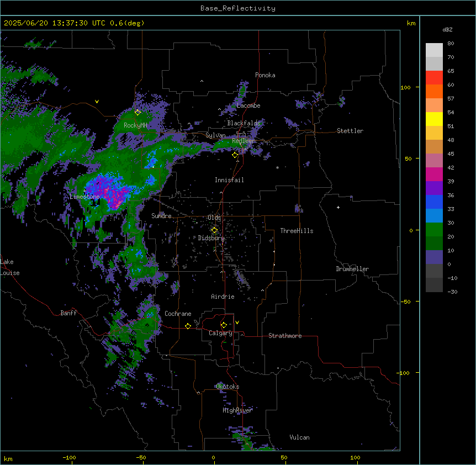Click the km unit label at top right
Image resolution: width=476 pixels, height=465 pixels.
click(411, 23)
